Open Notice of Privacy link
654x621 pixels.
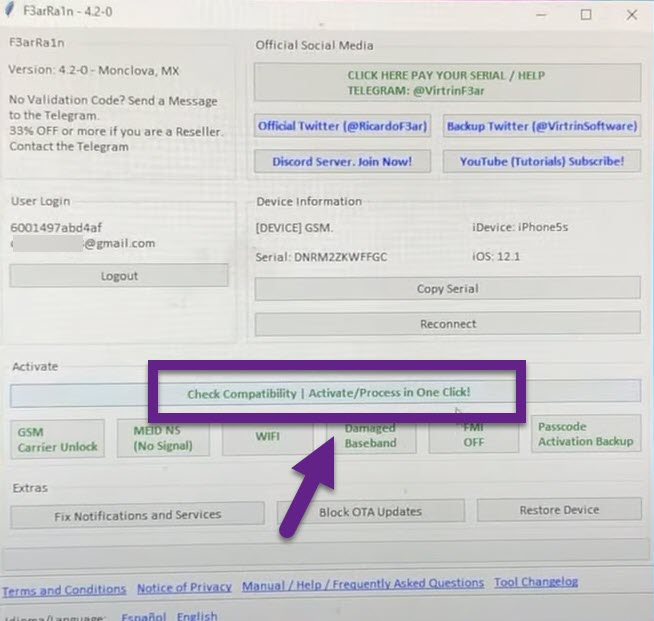(184, 588)
